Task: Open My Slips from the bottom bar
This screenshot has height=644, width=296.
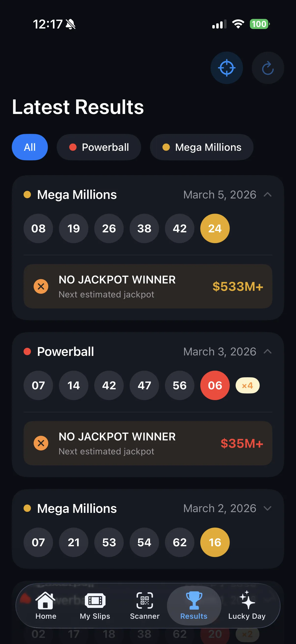Action: [x=94, y=606]
